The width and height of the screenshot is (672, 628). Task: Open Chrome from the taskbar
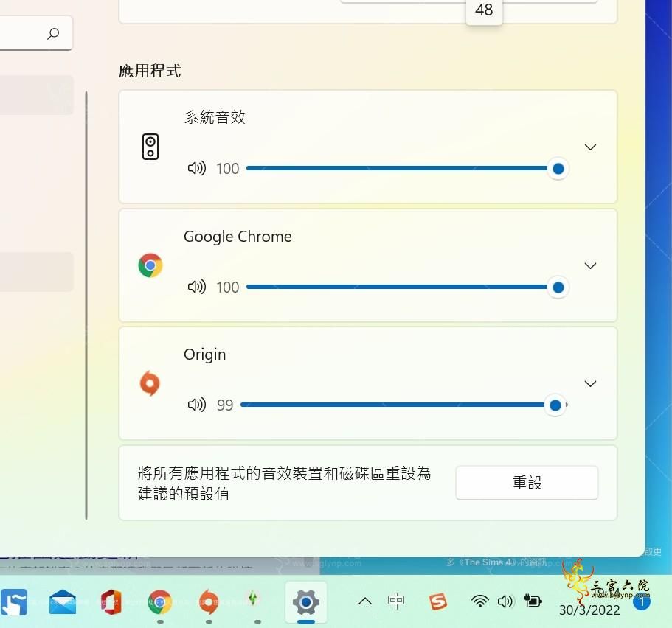(160, 602)
